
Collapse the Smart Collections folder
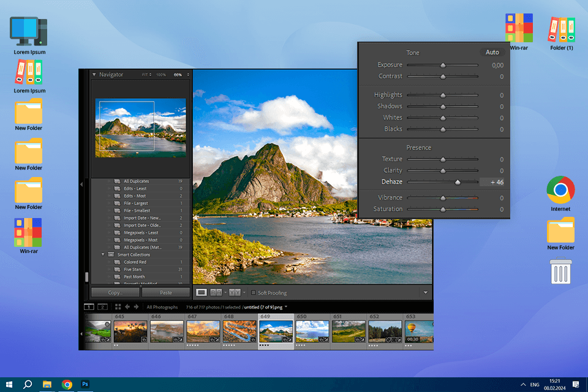[103, 254]
